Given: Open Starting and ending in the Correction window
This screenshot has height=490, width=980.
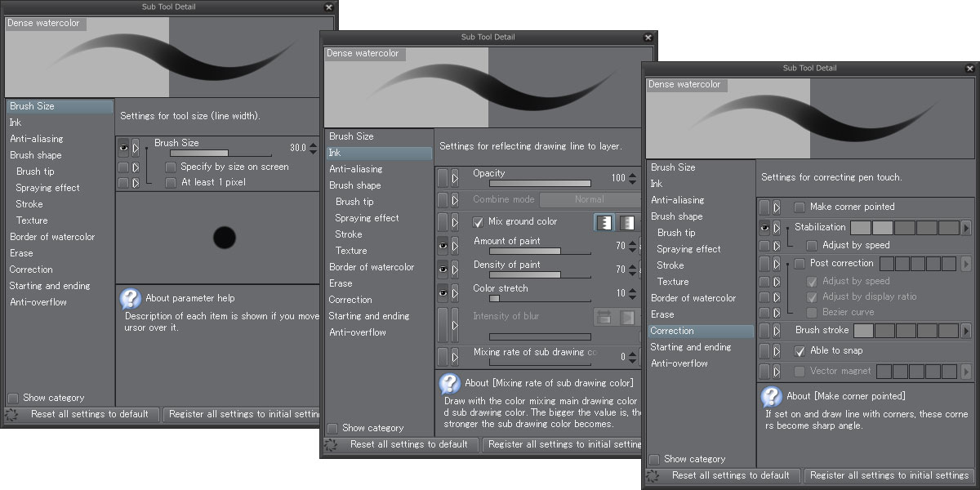Looking at the screenshot, I should [x=690, y=347].
